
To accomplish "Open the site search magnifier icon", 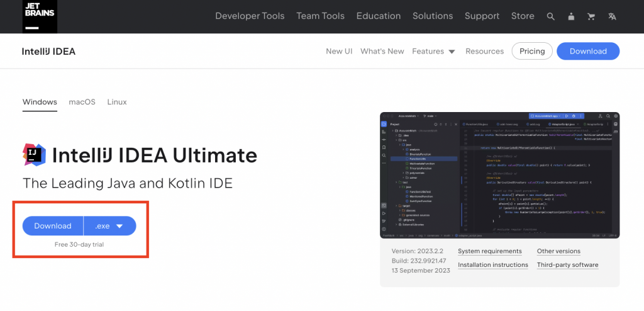I will (x=551, y=16).
